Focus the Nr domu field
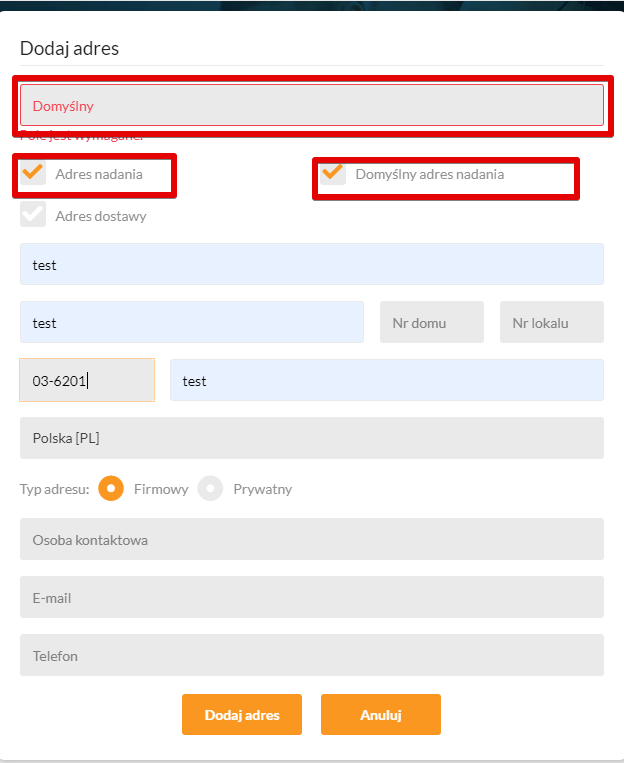 coord(431,323)
